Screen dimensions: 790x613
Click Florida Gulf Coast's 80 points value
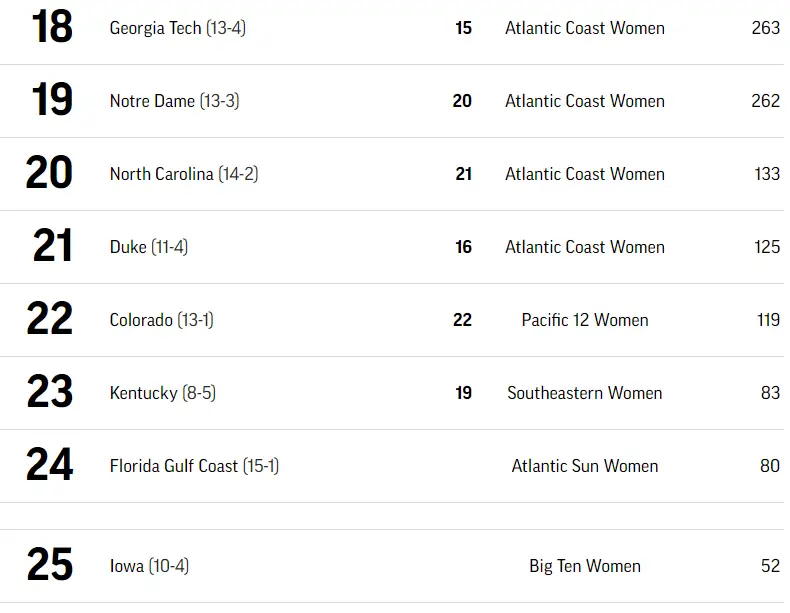pyautogui.click(x=769, y=466)
